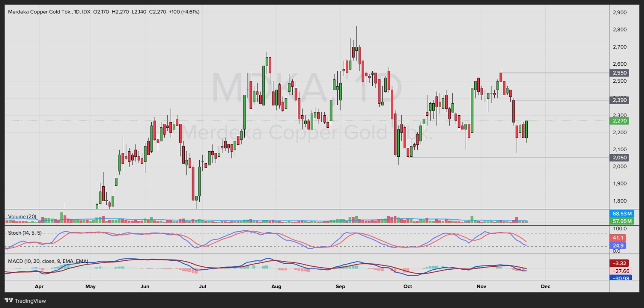Click the TradingView logo
644x308 pixels.
pos(25,301)
